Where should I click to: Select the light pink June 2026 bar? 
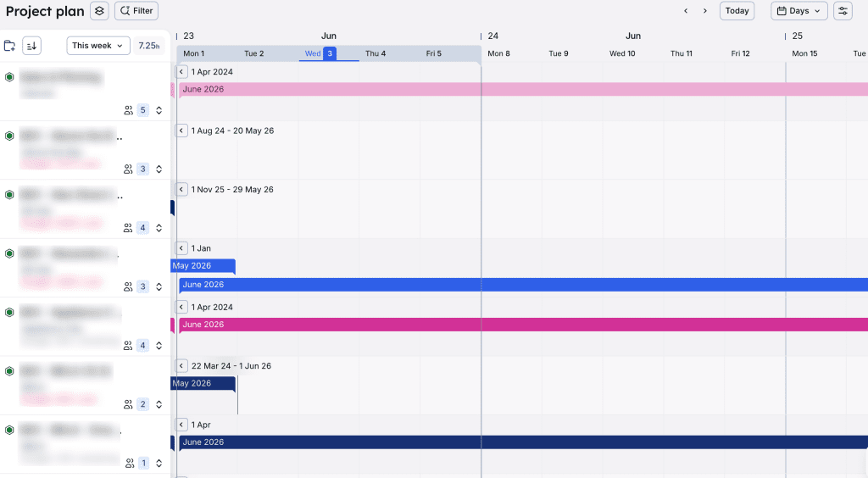click(523, 89)
